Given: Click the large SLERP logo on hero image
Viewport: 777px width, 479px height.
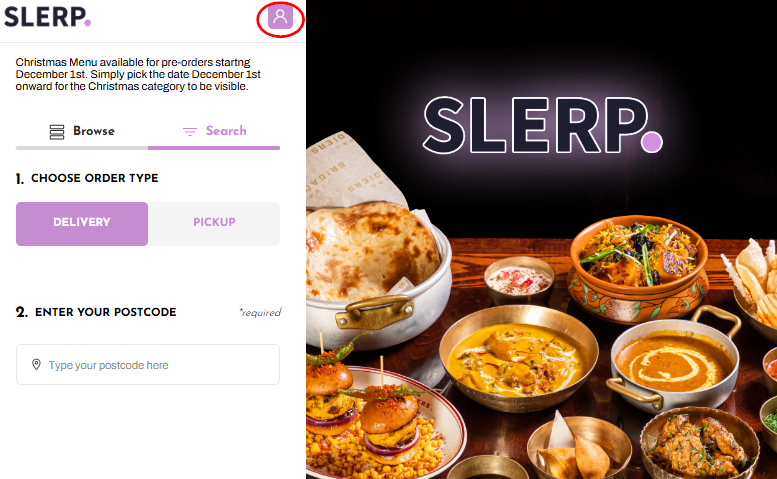Looking at the screenshot, I should tap(543, 125).
